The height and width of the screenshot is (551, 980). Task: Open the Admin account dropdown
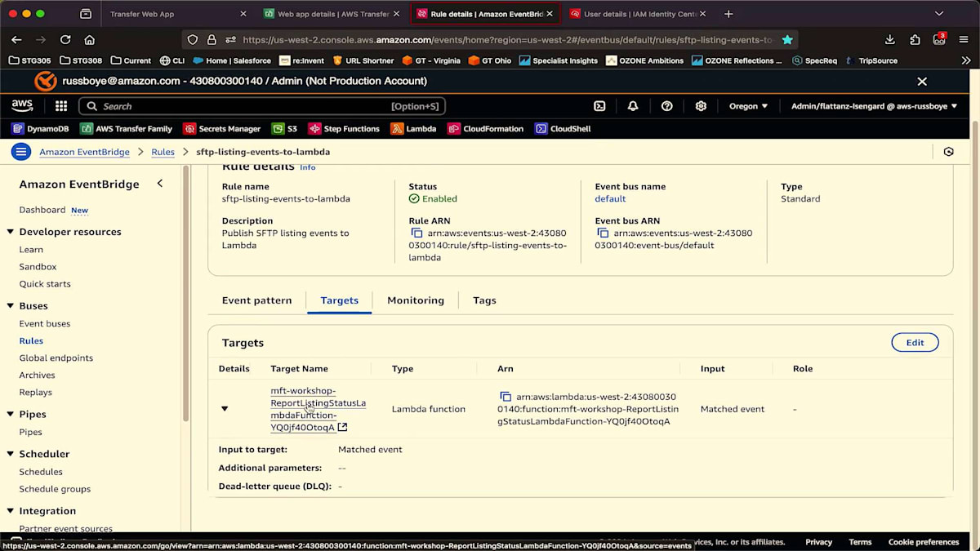coord(874,106)
